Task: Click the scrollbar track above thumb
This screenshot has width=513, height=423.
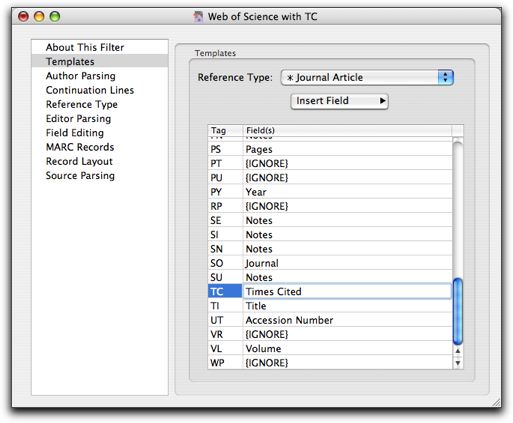Action: click(458, 210)
